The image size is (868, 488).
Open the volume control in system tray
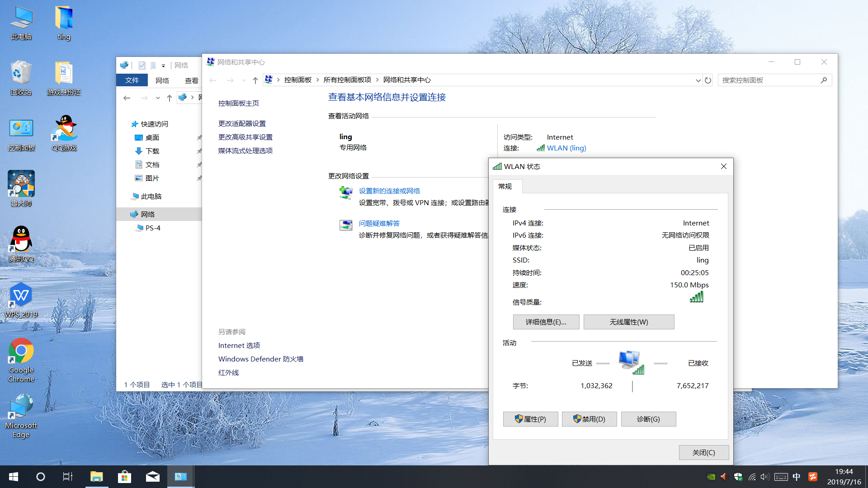point(764,477)
